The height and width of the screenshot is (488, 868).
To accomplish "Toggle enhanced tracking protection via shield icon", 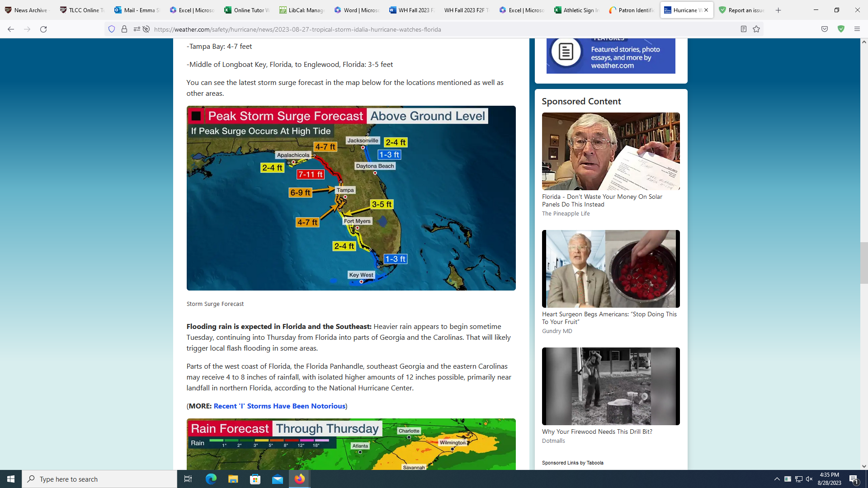I will (111, 29).
